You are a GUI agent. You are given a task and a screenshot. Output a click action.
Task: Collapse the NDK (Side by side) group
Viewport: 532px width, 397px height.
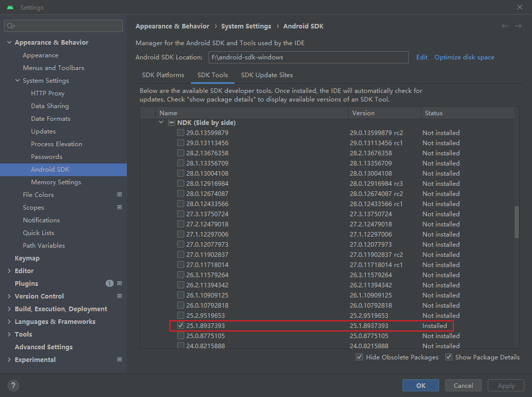(x=161, y=122)
